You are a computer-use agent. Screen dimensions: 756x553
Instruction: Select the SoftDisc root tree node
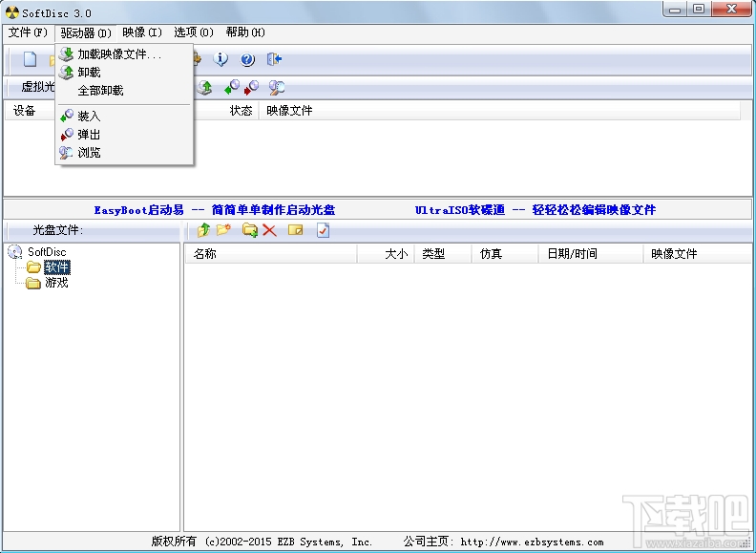tap(47, 251)
